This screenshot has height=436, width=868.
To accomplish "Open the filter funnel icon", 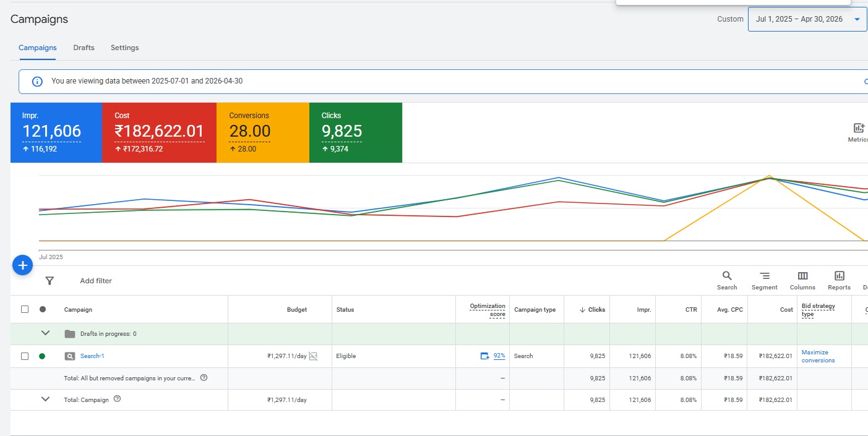I will (x=49, y=281).
